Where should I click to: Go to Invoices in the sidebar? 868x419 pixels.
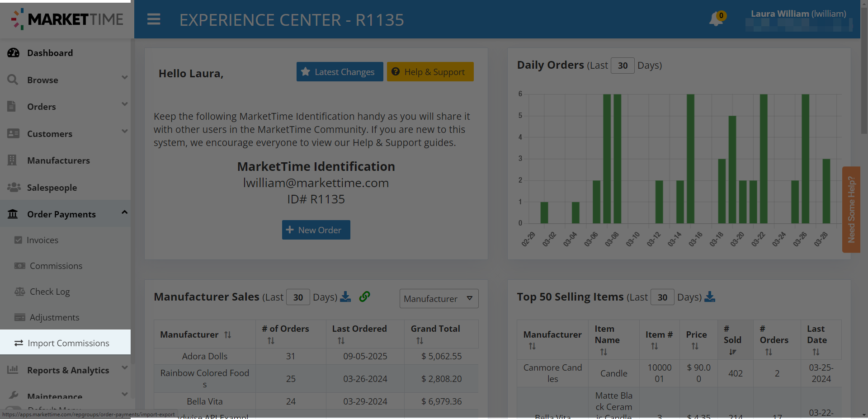pyautogui.click(x=42, y=240)
